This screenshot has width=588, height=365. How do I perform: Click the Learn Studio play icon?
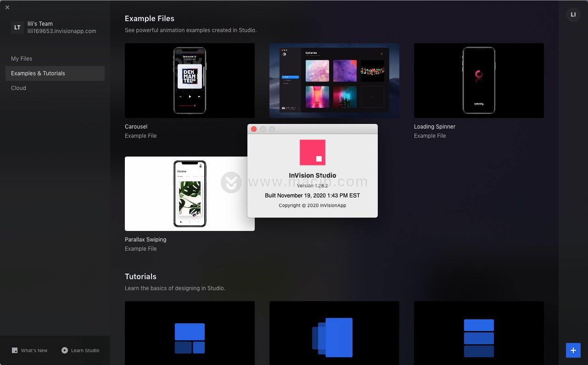pos(65,350)
